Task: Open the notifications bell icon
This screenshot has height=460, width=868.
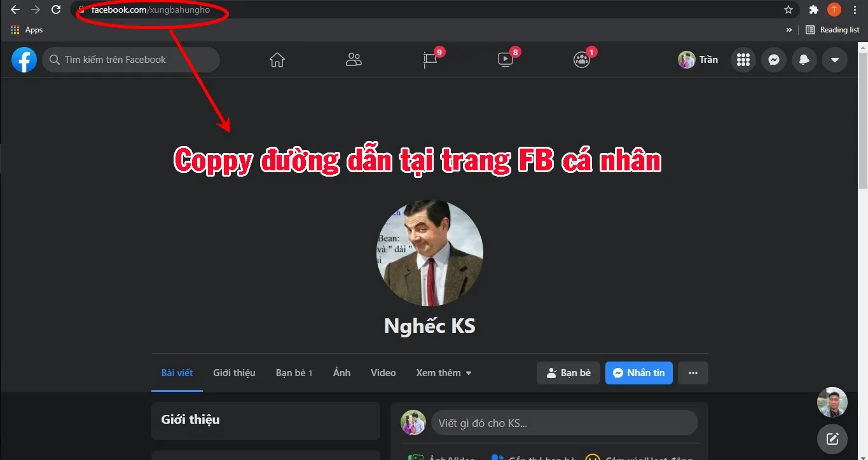Action: coord(804,60)
